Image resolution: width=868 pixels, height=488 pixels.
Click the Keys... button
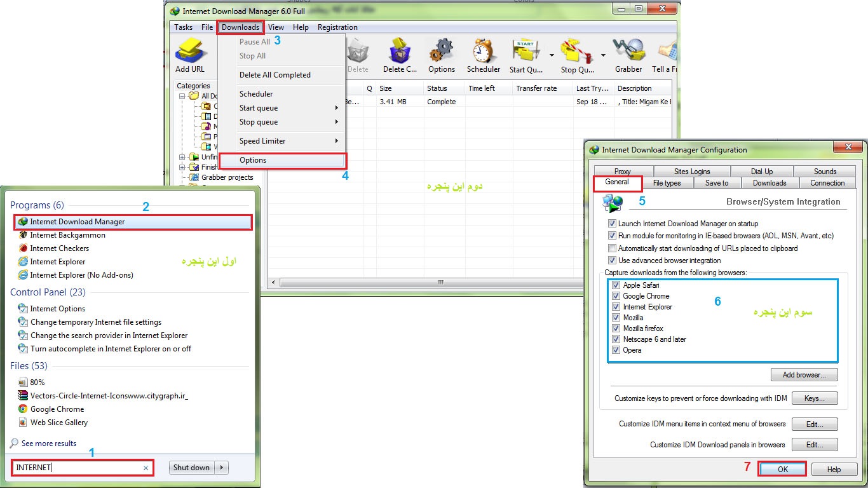click(x=814, y=398)
